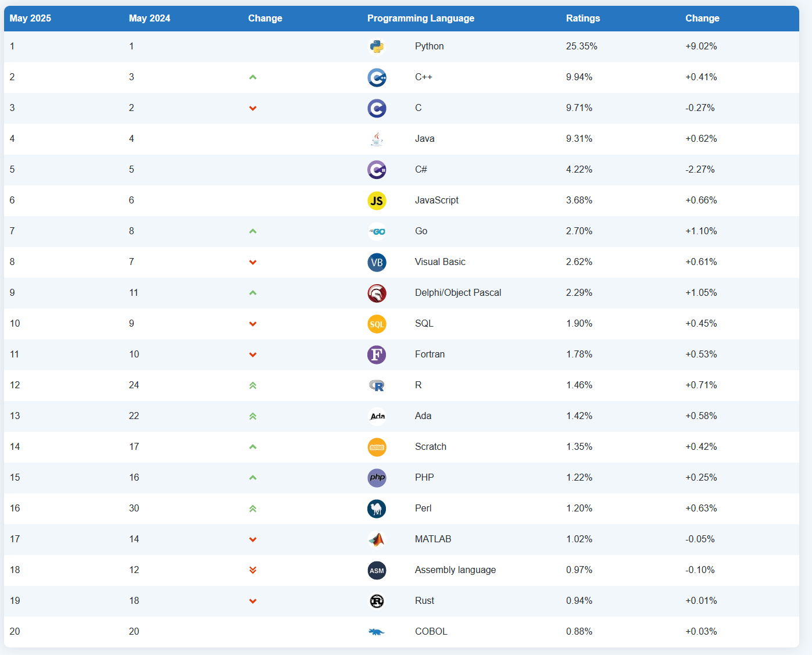Screen dimensions: 812x655
Task: Click the red down arrow in the C row
Action: click(x=253, y=108)
